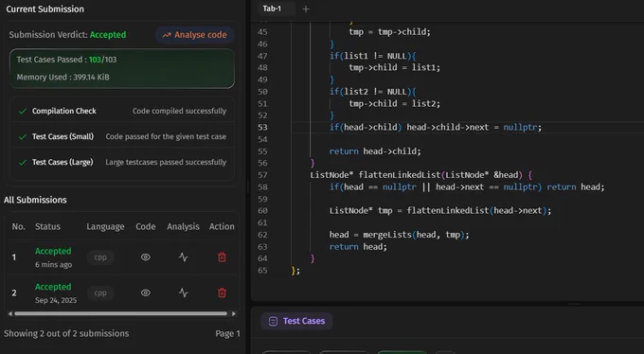Viewport: 644px width, 354px height.
Task: Click left arrow of submissions scrollbar
Action: (10, 313)
